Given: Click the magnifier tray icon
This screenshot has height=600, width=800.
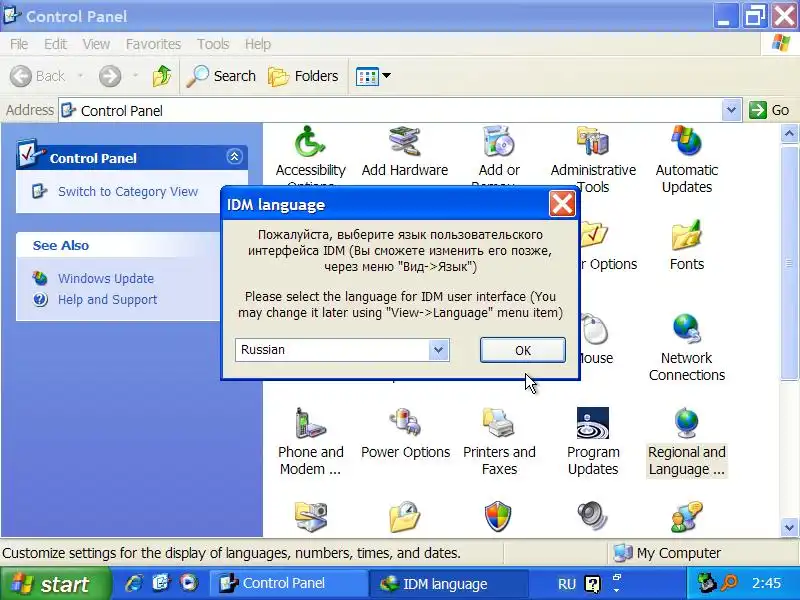Looking at the screenshot, I should [729, 583].
